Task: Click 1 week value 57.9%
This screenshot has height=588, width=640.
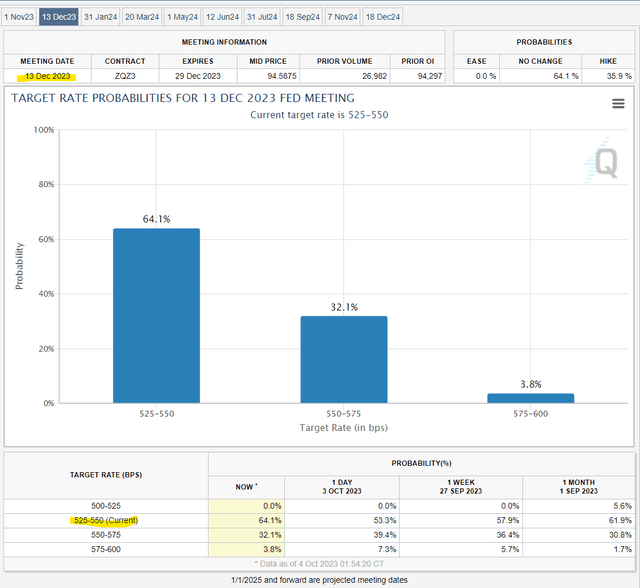Action: coord(508,520)
